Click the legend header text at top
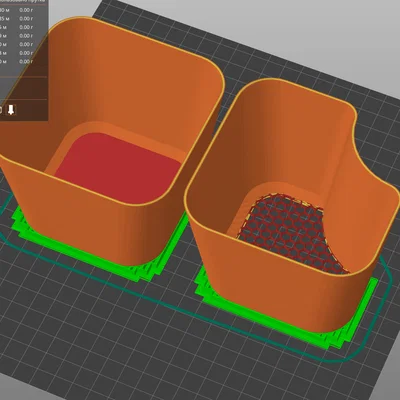The width and height of the screenshot is (400, 400). tap(23, 2)
